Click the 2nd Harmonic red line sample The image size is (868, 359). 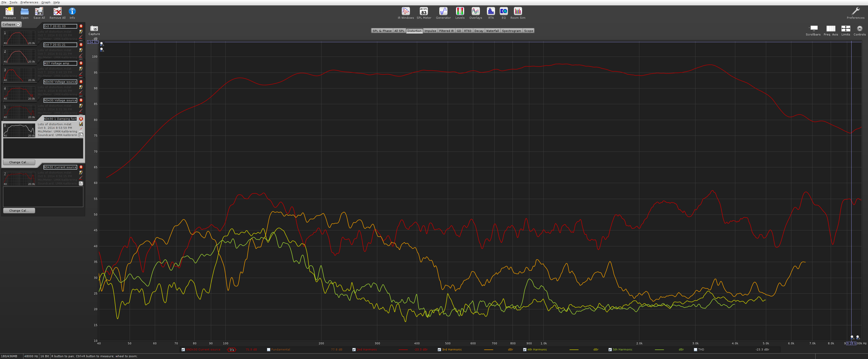pos(403,349)
